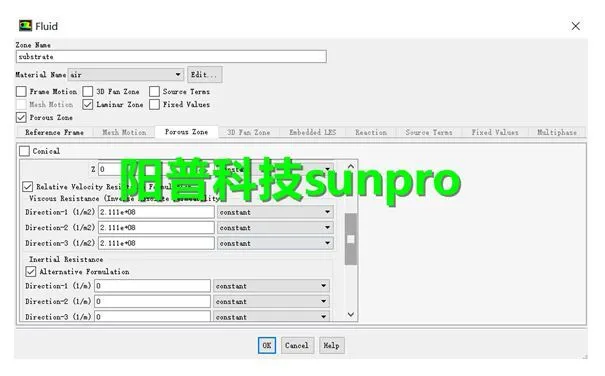This screenshot has height=376, width=605.
Task: Click the scroll down arrow of porous panel
Action: pos(351,315)
